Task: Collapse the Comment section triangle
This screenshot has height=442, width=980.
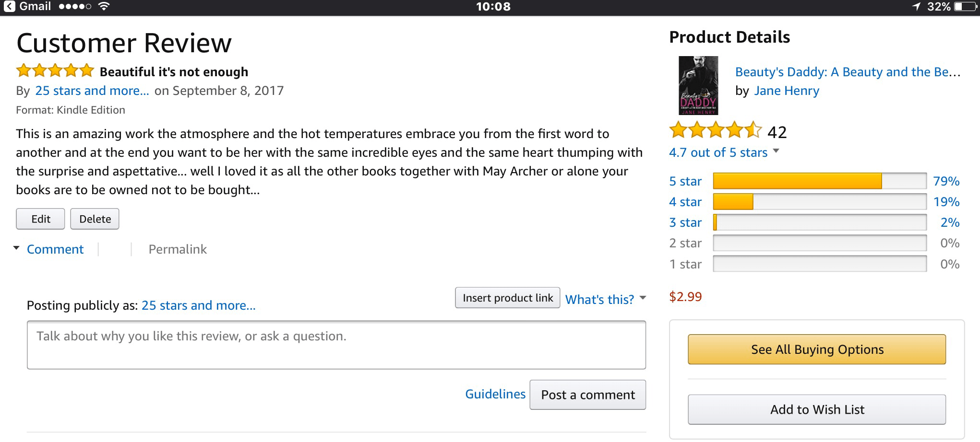Action: coord(16,248)
